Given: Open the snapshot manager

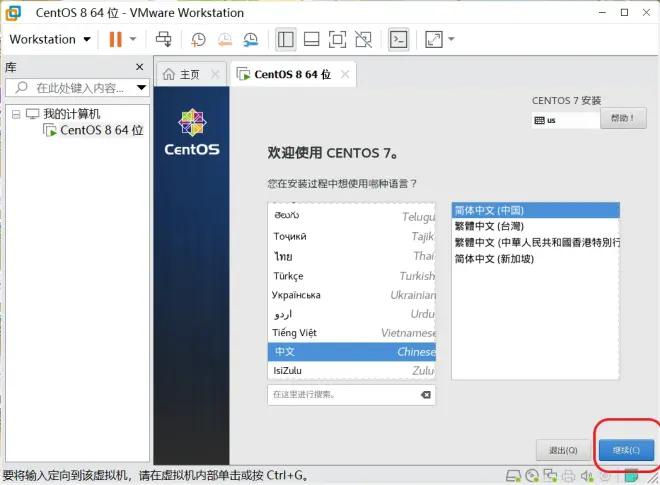Looking at the screenshot, I should [251, 40].
